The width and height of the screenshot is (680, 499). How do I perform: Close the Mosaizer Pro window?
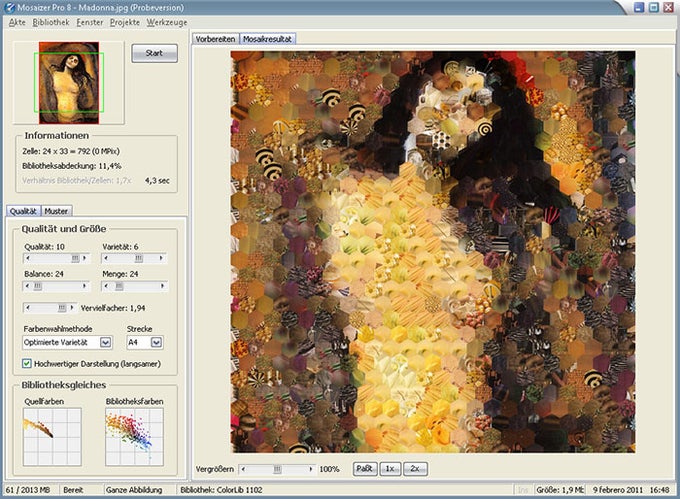pyautogui.click(x=668, y=7)
